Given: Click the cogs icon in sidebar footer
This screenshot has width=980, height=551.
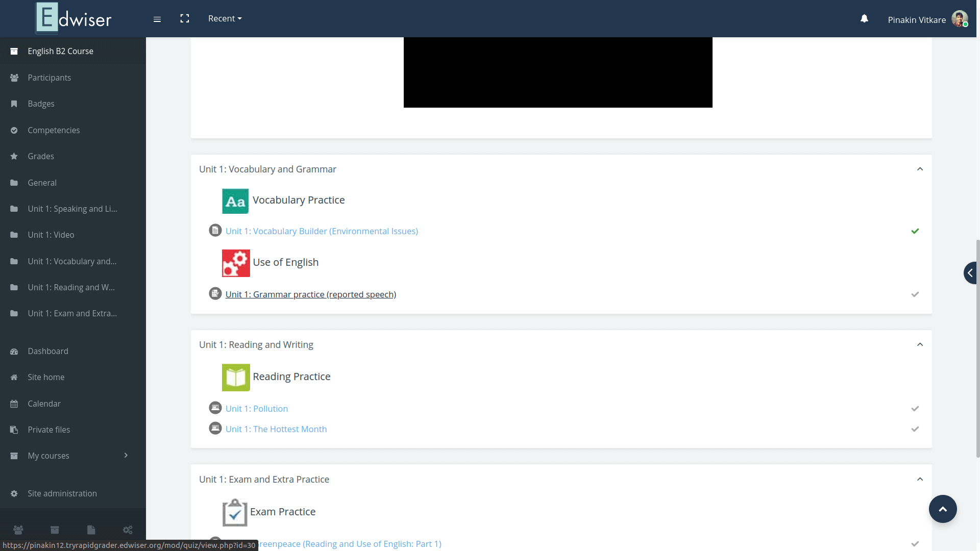Looking at the screenshot, I should coord(128,530).
